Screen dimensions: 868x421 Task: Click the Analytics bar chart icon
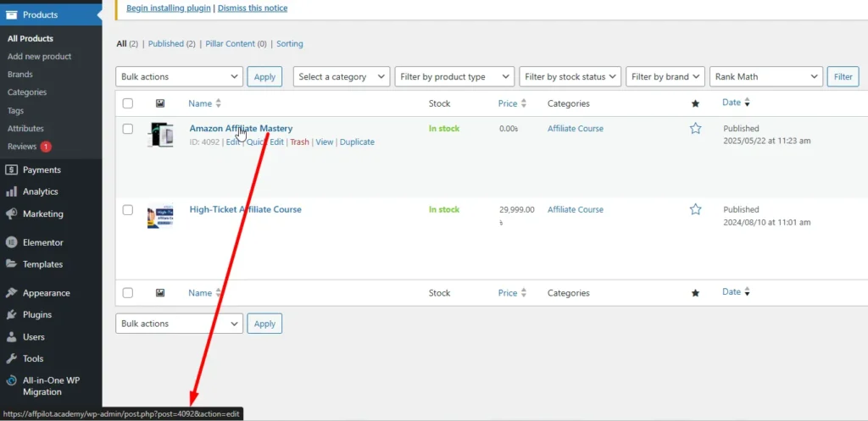(x=11, y=191)
